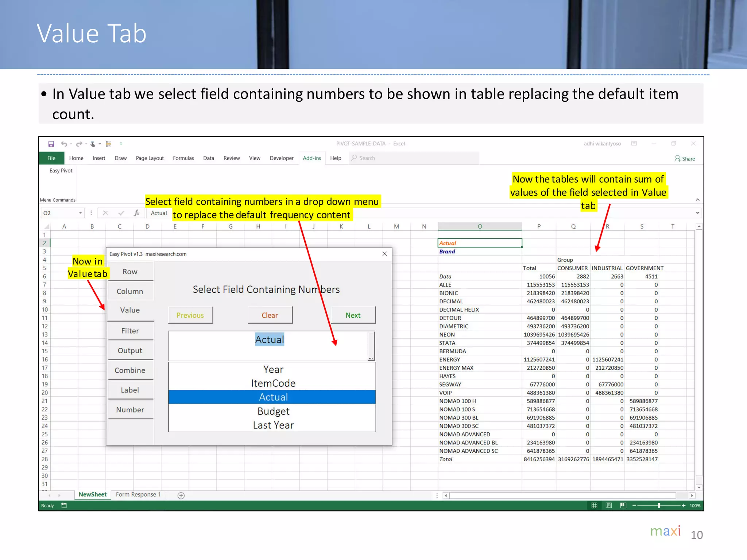Click the zoom slider handle
This screenshot has height=560, width=747.
(659, 505)
